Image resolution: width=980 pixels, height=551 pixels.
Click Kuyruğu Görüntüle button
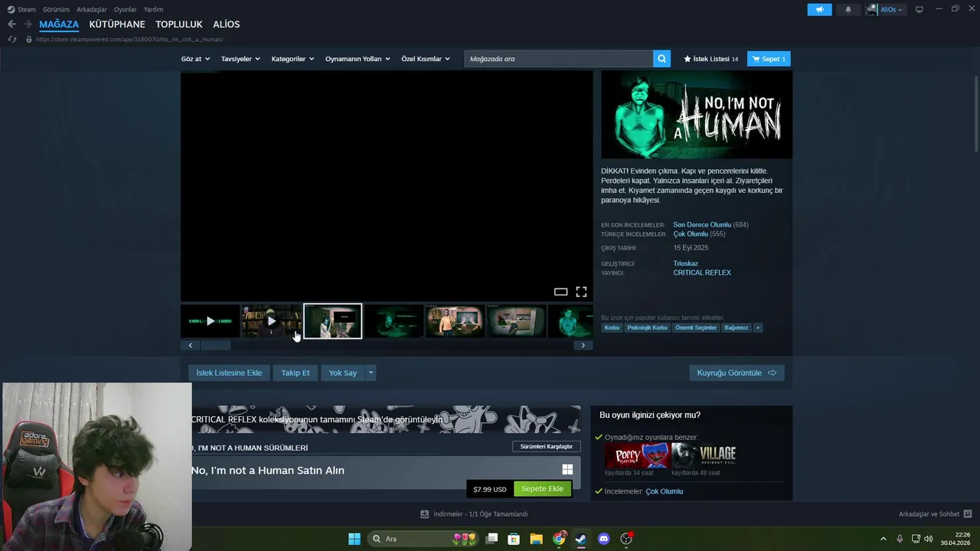tap(737, 373)
